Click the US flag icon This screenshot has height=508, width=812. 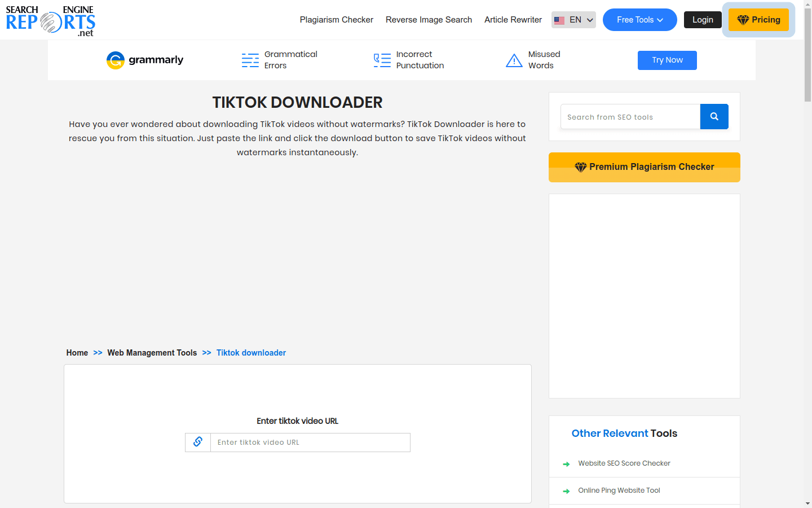coord(559,19)
